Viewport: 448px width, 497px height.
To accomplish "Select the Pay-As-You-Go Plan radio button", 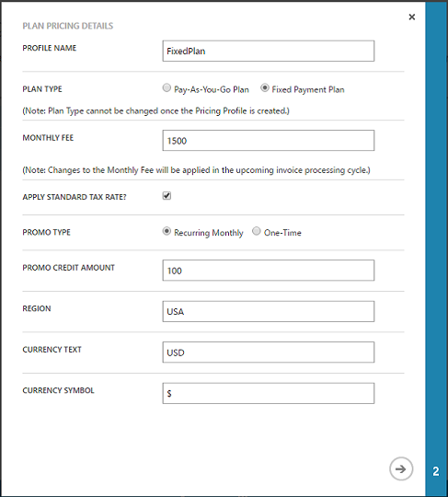I will point(167,87).
